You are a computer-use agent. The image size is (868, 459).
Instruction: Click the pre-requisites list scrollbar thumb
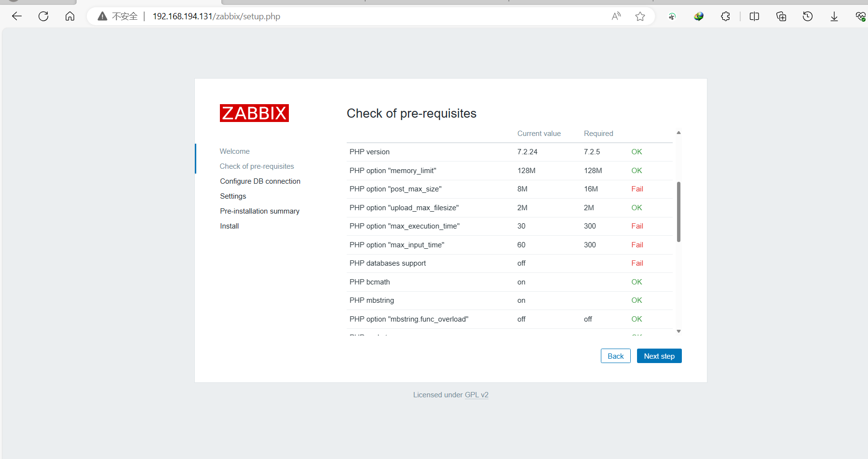pos(678,212)
